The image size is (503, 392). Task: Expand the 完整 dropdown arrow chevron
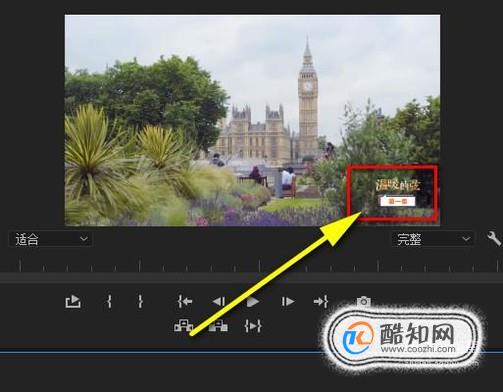(x=466, y=239)
